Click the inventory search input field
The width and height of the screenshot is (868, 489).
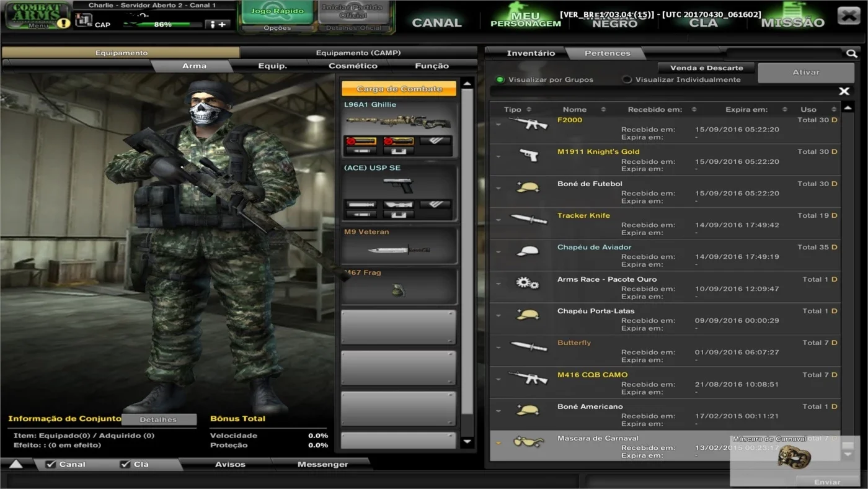784,54
